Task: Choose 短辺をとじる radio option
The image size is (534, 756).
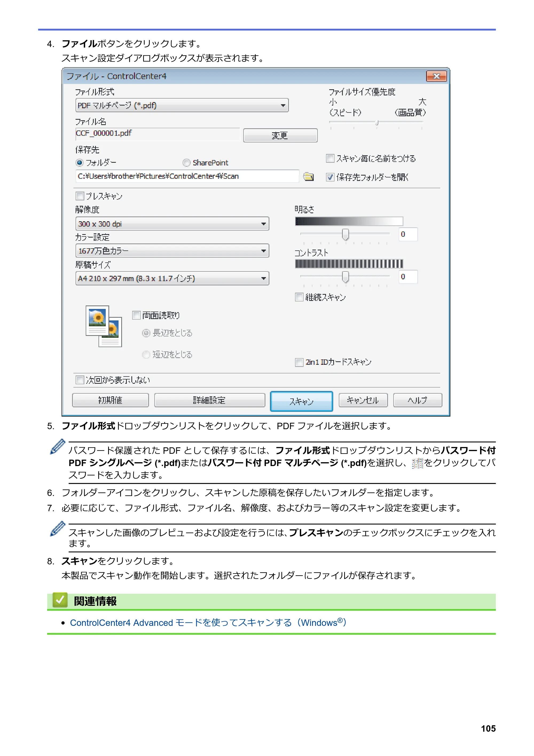Action: point(146,355)
